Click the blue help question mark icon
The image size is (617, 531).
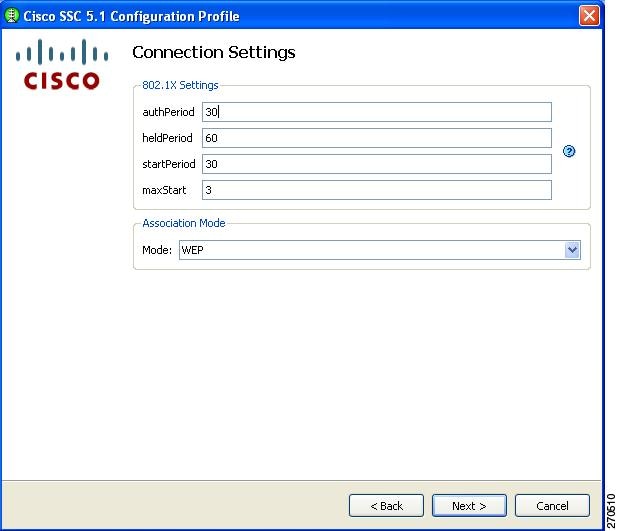point(569,151)
